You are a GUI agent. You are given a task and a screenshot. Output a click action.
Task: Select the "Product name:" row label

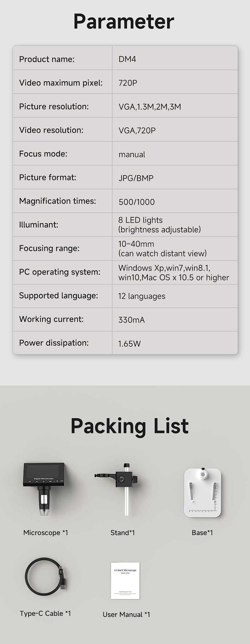click(47, 59)
